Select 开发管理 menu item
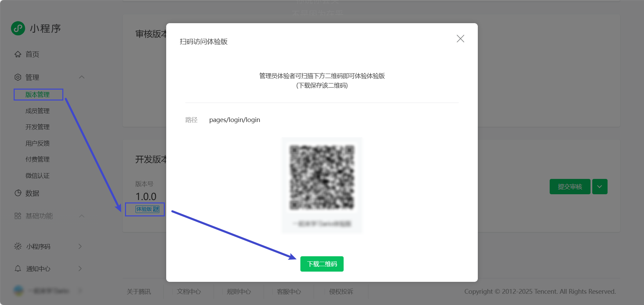 coord(37,127)
